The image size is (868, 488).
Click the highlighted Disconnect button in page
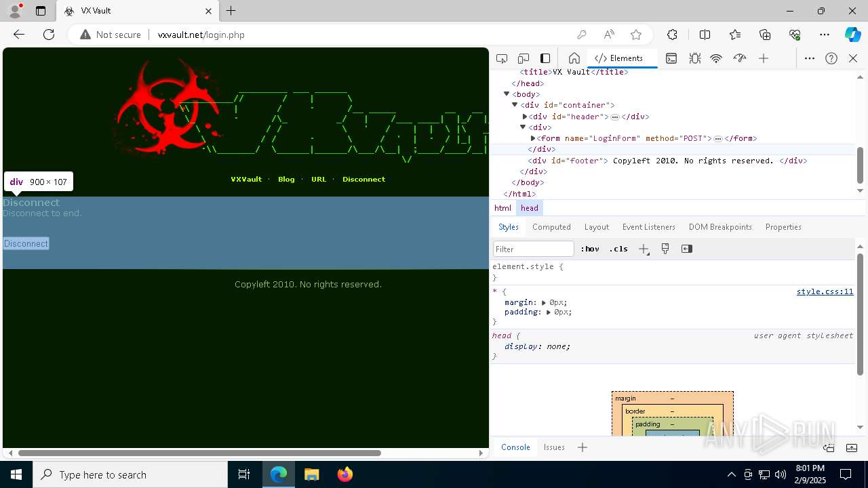(26, 243)
